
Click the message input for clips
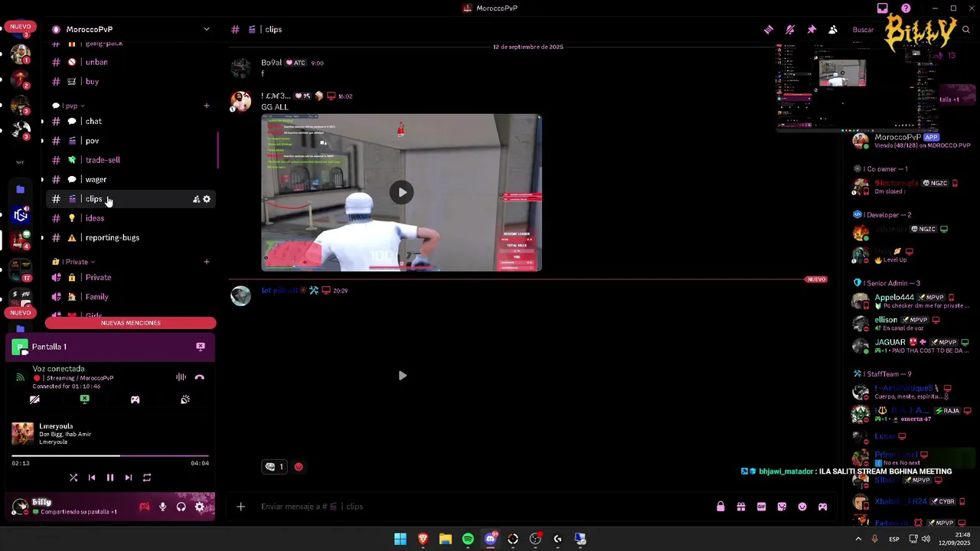pyautogui.click(x=482, y=507)
